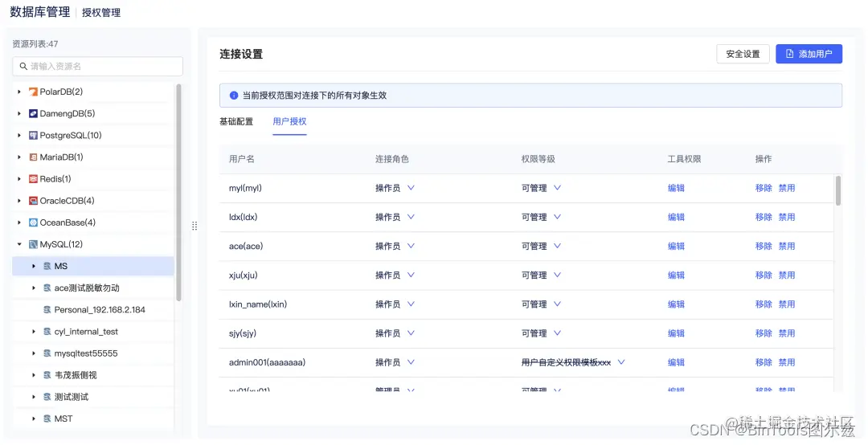Click the search magnifier icon

23,67
